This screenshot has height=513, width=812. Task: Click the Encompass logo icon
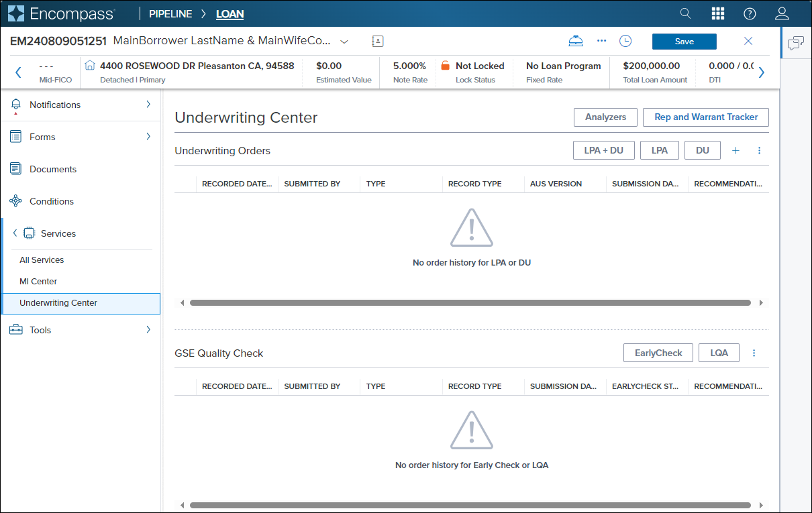tap(17, 13)
